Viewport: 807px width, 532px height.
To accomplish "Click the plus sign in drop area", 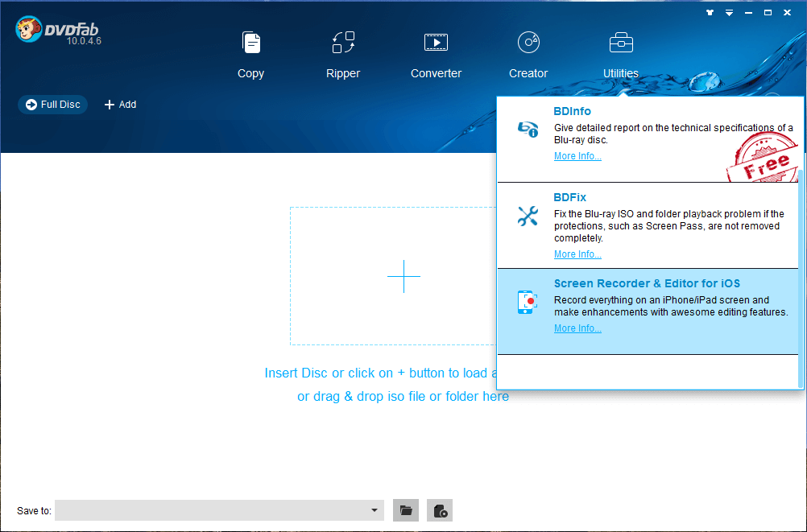I will click(x=403, y=276).
